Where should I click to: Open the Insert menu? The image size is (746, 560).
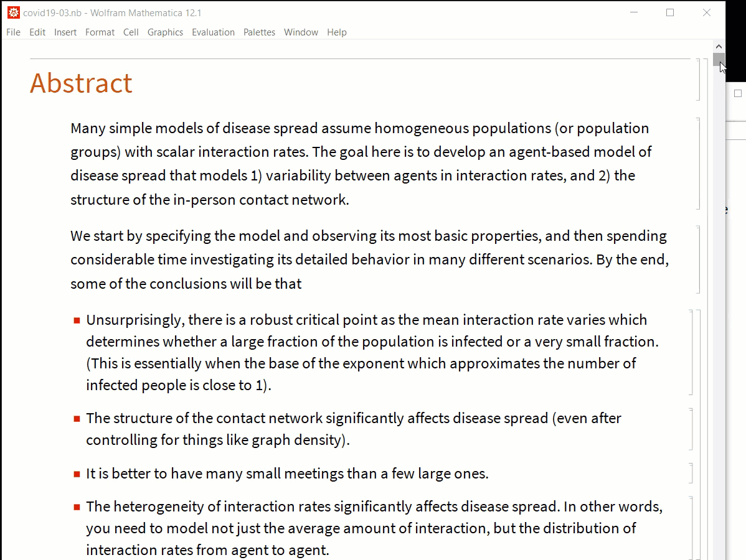(65, 32)
